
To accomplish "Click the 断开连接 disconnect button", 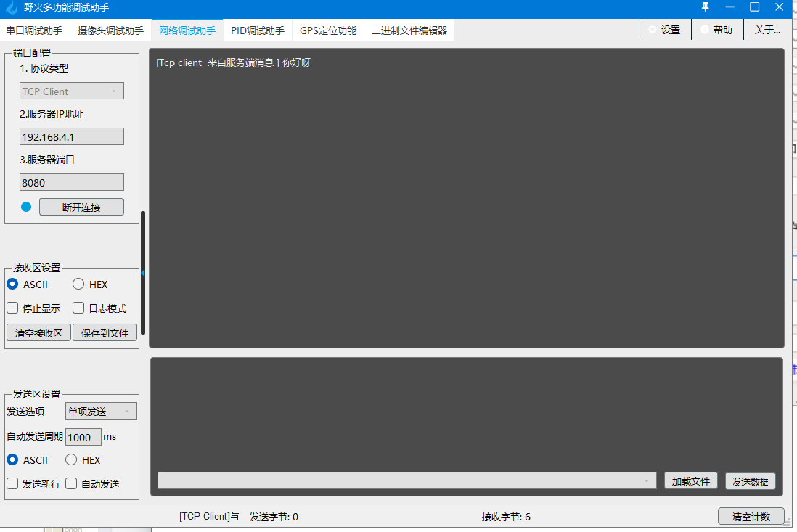I will click(81, 206).
